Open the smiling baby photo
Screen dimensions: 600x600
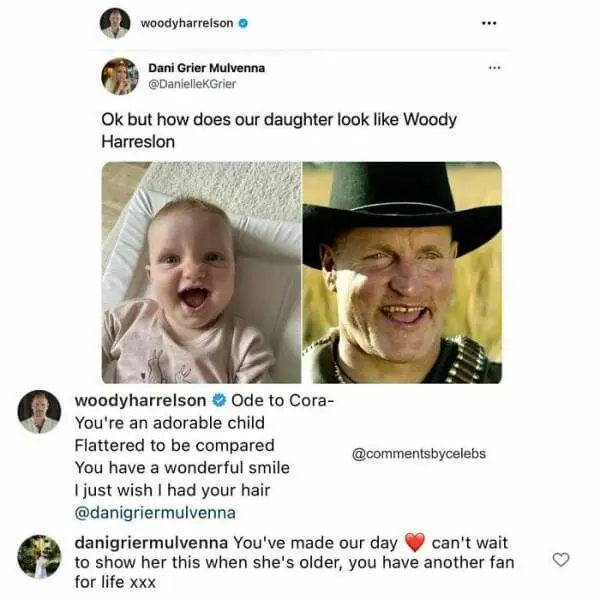201,273
